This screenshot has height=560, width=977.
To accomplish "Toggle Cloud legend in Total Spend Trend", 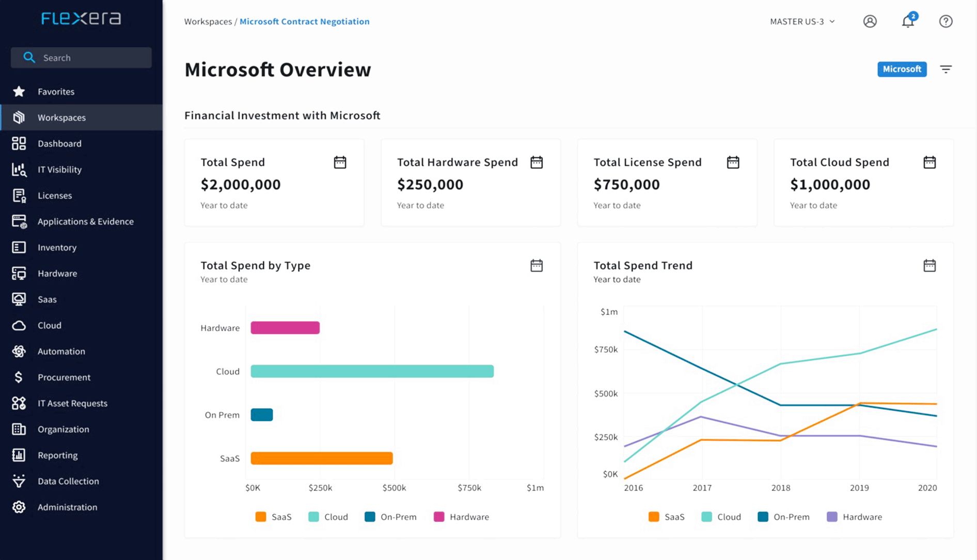I will coord(721,517).
